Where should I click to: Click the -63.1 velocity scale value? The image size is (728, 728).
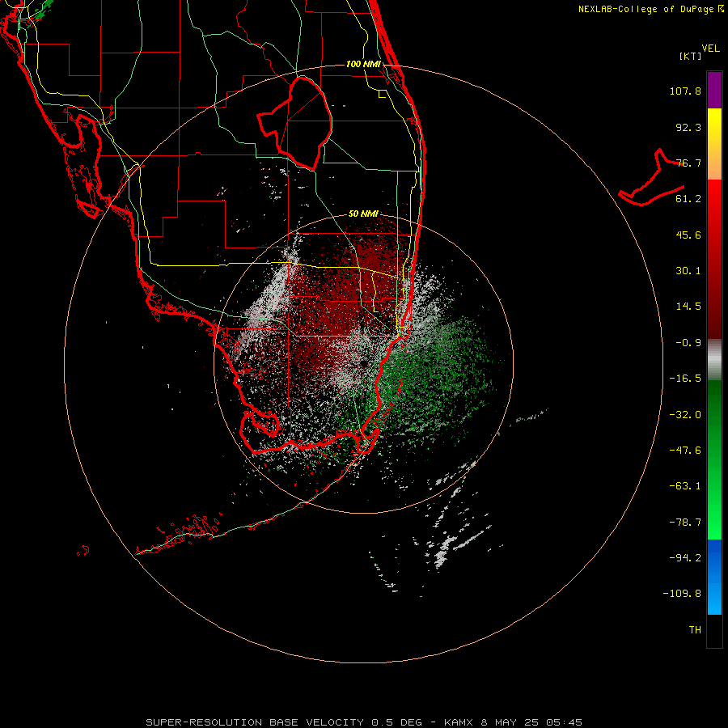[x=685, y=486]
